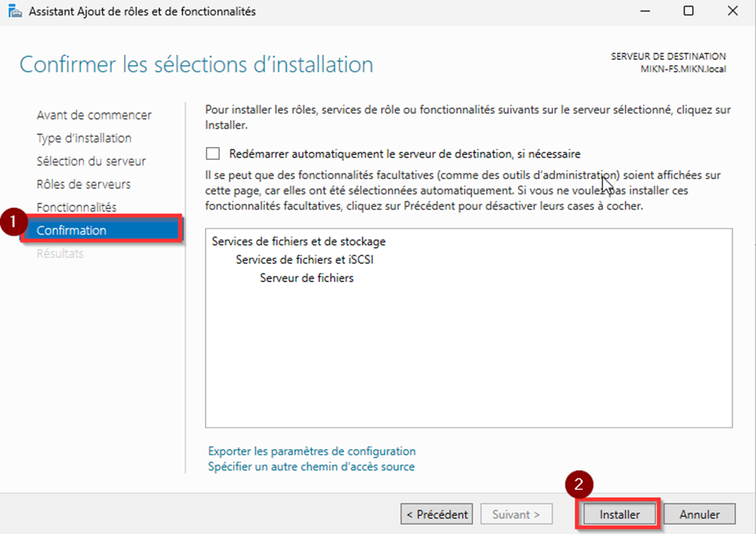Close the wizard with the X button
The image size is (756, 534).
click(732, 12)
